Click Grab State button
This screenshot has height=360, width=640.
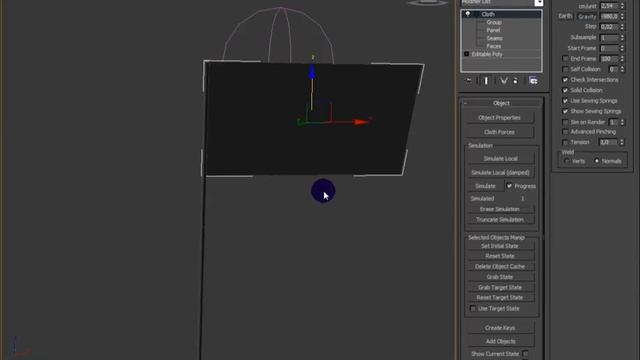click(x=500, y=277)
